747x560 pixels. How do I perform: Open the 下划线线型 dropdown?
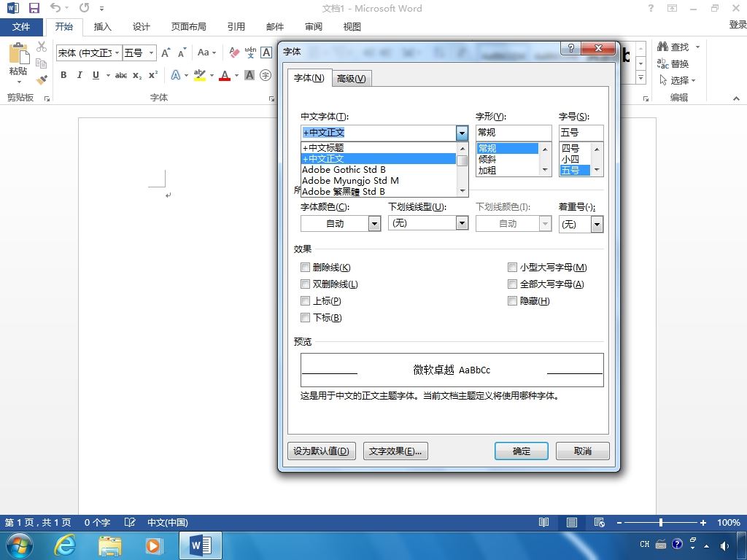pyautogui.click(x=462, y=223)
